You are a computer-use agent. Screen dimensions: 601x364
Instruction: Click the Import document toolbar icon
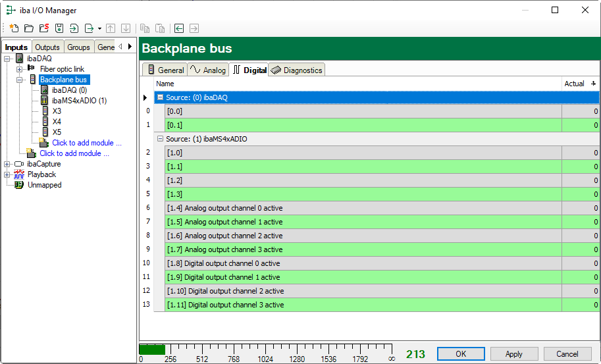pos(74,28)
